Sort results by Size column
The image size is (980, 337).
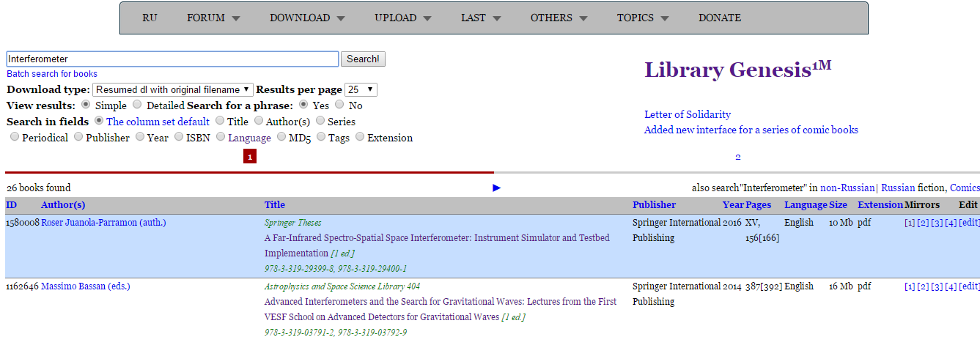[x=839, y=205]
